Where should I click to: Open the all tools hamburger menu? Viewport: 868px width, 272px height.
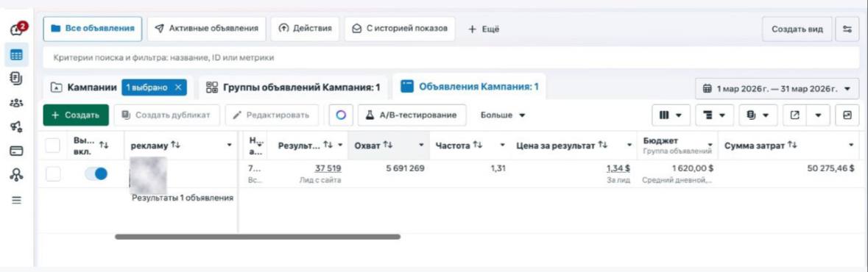(17, 200)
